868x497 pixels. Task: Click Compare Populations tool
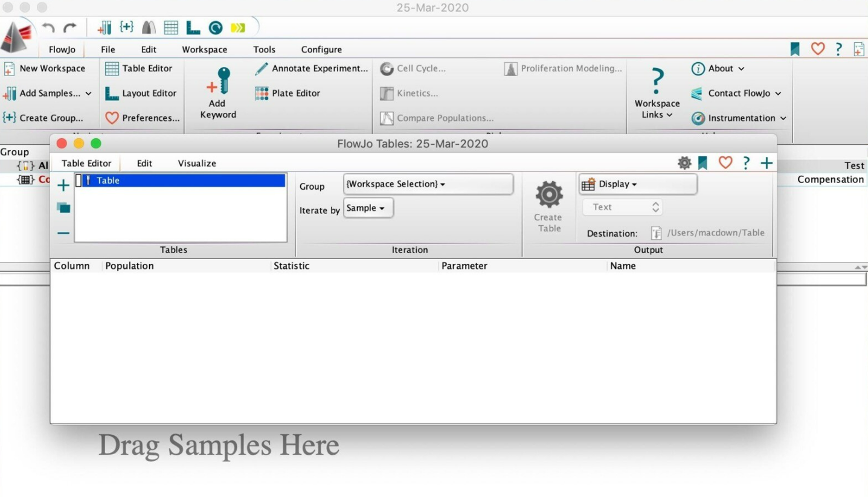(x=437, y=118)
